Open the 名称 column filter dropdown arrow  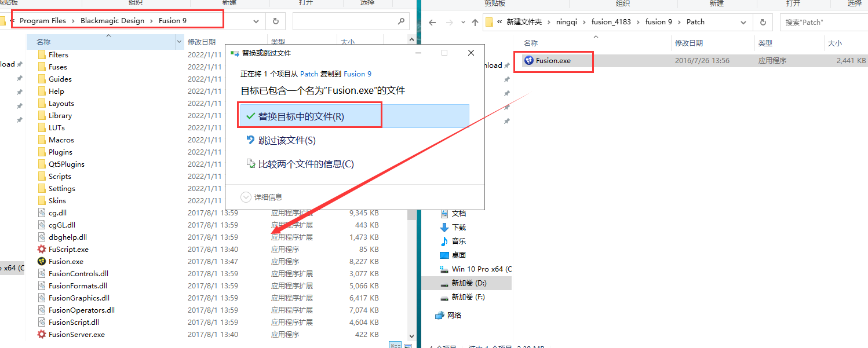(179, 42)
